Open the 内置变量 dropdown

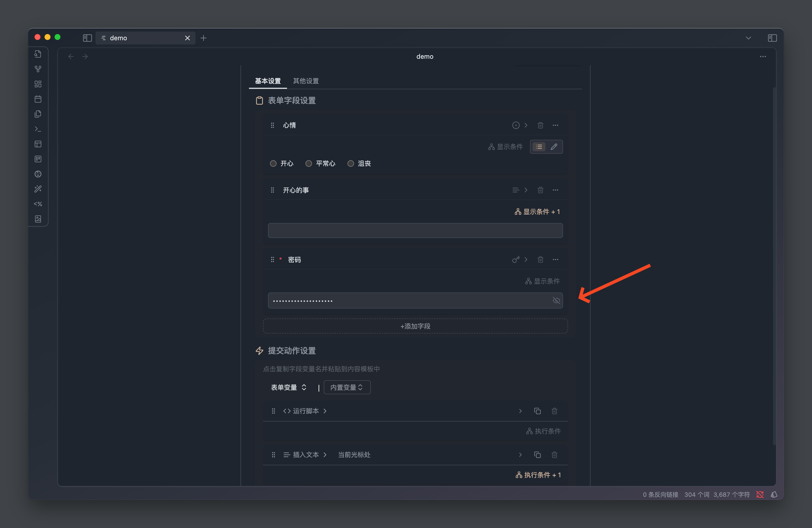[x=347, y=387]
